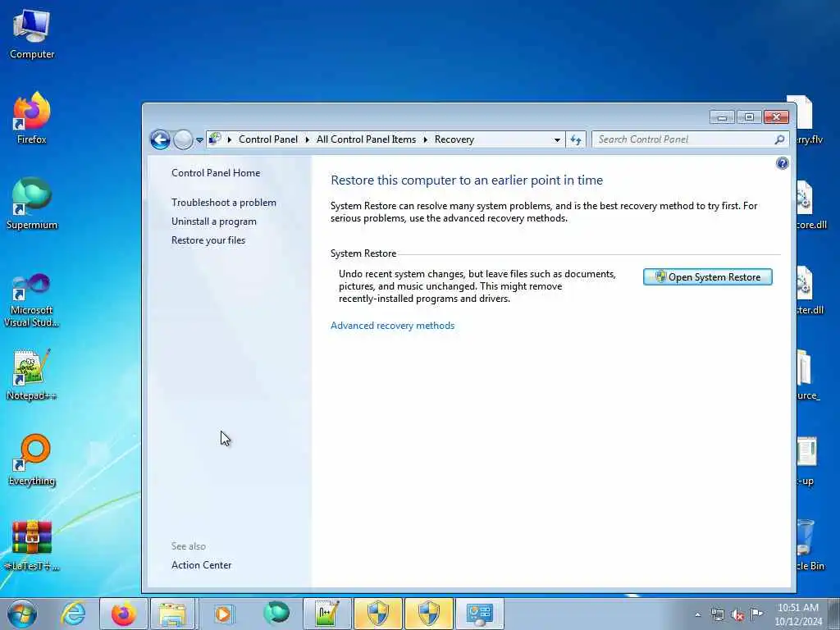Click the Back arrow in Control Panel
Screen dimensions: 840x630
coord(160,139)
